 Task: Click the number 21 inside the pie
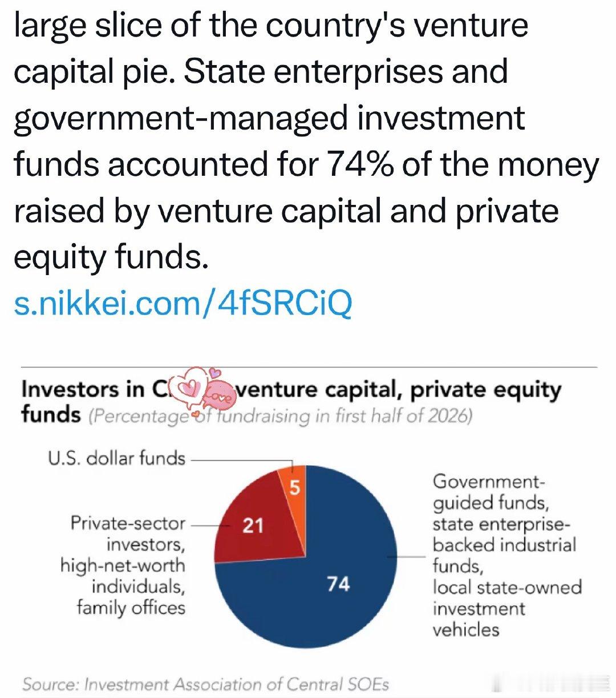coord(253,524)
